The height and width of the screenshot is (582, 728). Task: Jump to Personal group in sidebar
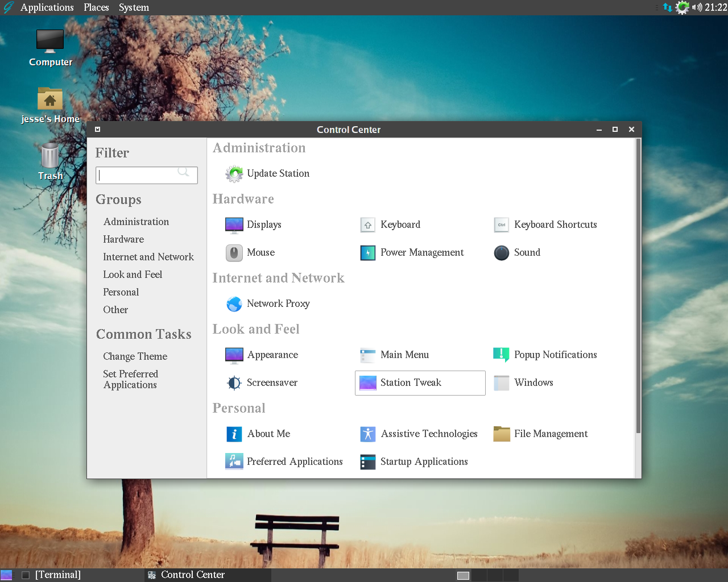(121, 292)
